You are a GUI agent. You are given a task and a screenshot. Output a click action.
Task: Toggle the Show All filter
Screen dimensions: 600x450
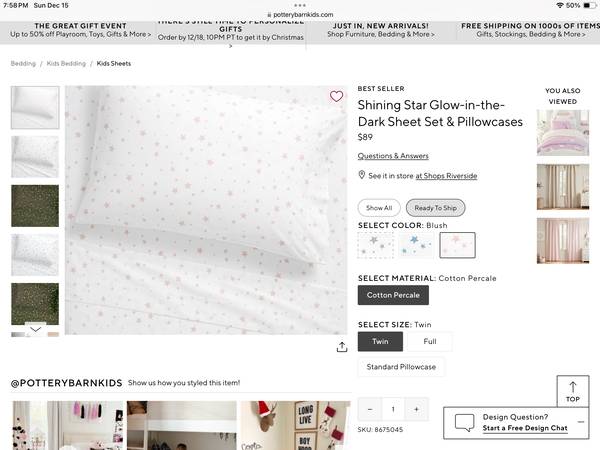point(379,208)
